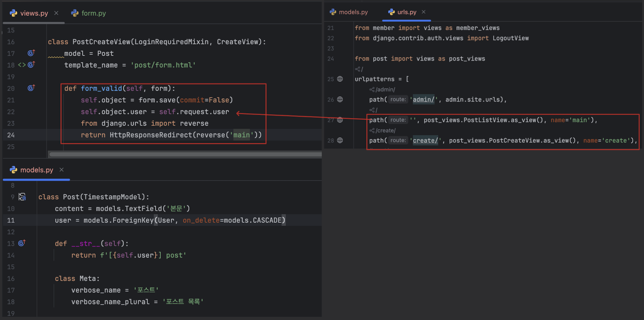
Task: Click name='main' in urls.py
Action: point(570,120)
